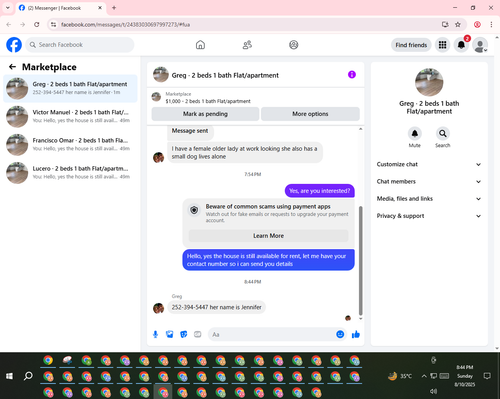Image resolution: width=500 pixels, height=399 pixels.
Task: Click chat header title Greg 2 beds
Action: [225, 75]
